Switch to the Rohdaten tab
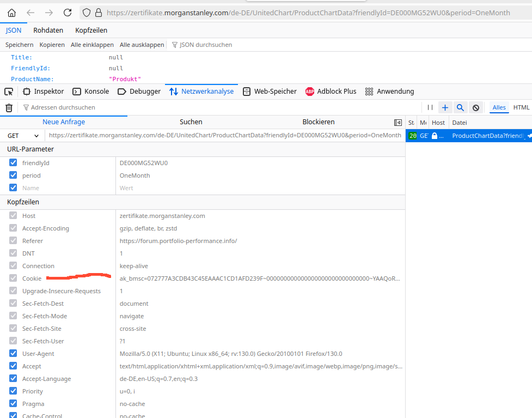This screenshot has width=532, height=418. [x=48, y=30]
